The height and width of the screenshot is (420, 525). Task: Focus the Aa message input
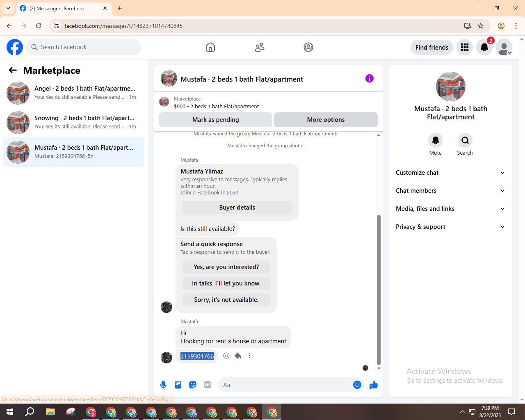(x=287, y=385)
